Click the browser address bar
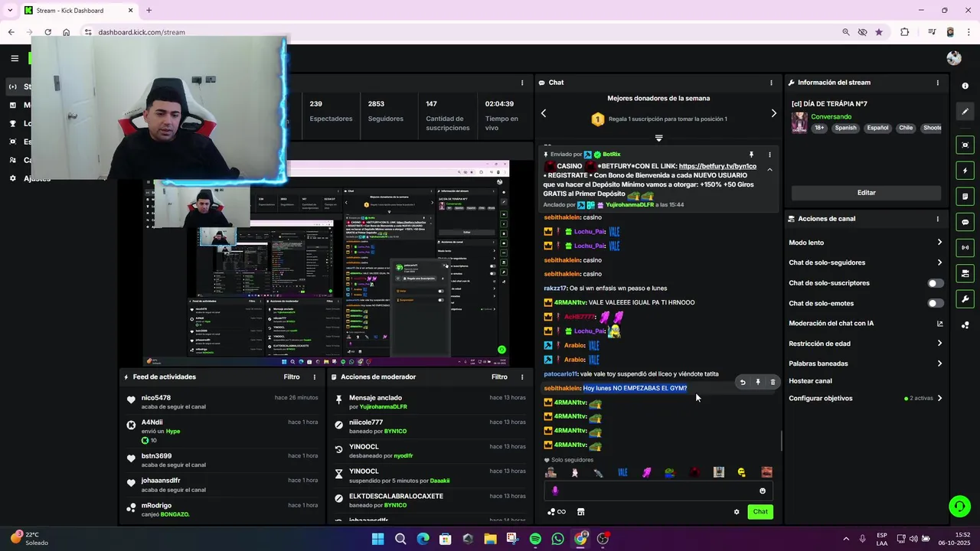The image size is (980, 551). coord(459,32)
